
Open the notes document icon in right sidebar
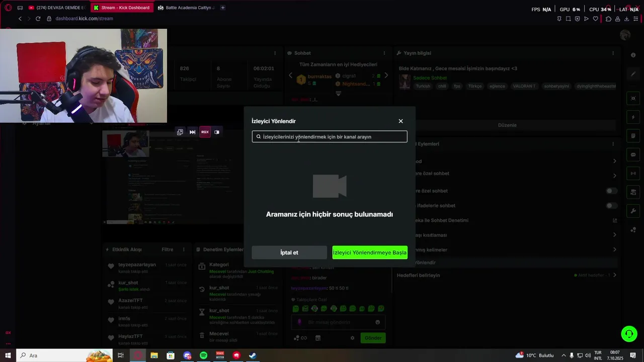(633, 136)
